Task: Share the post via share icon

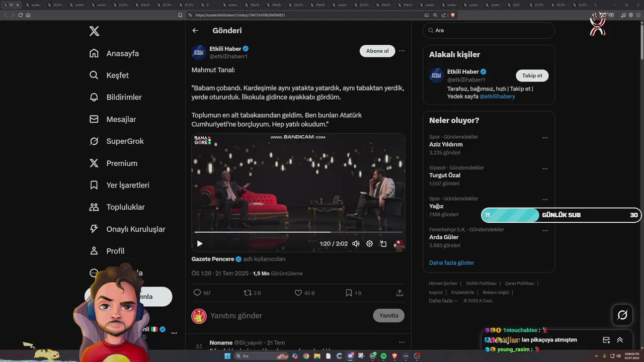Action: (399, 293)
